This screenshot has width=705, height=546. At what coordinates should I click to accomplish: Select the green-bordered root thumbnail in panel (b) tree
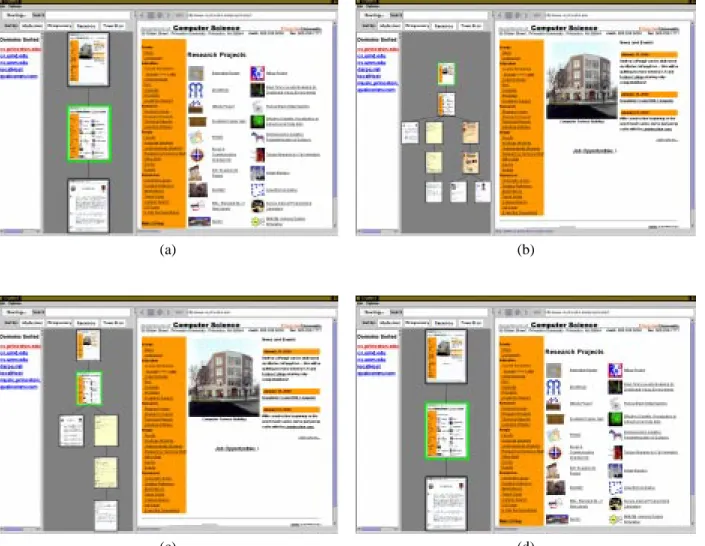click(x=446, y=74)
